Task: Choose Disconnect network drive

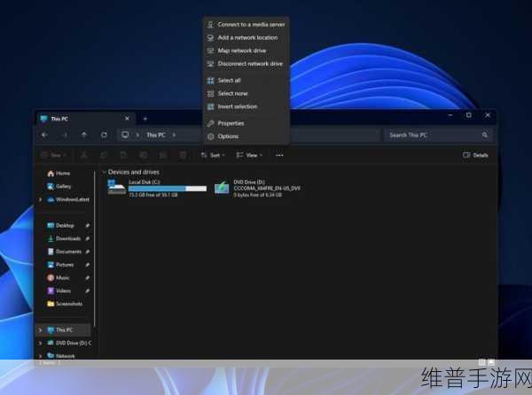Action: [x=246, y=64]
